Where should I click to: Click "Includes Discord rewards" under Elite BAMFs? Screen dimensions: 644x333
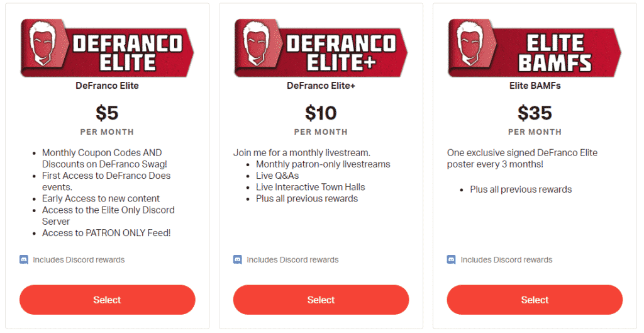coord(506,259)
